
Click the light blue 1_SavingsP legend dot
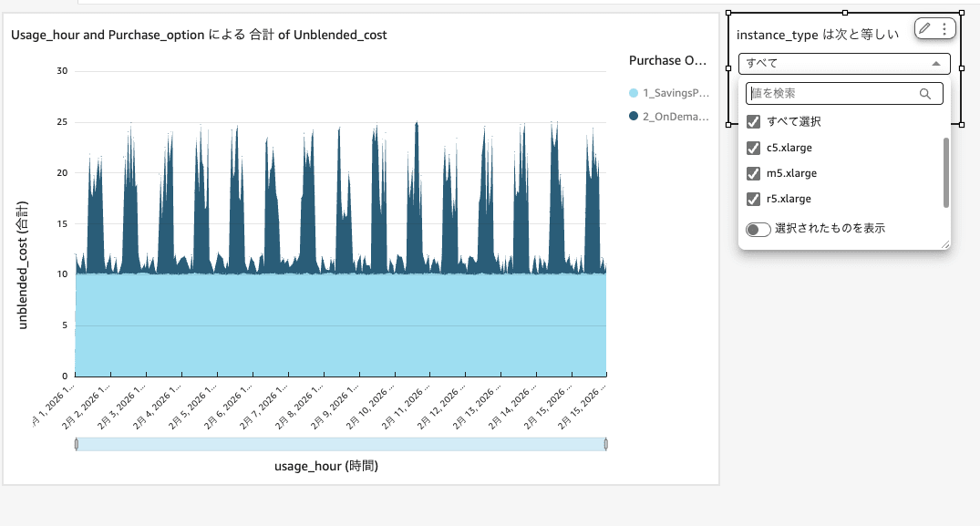[633, 92]
